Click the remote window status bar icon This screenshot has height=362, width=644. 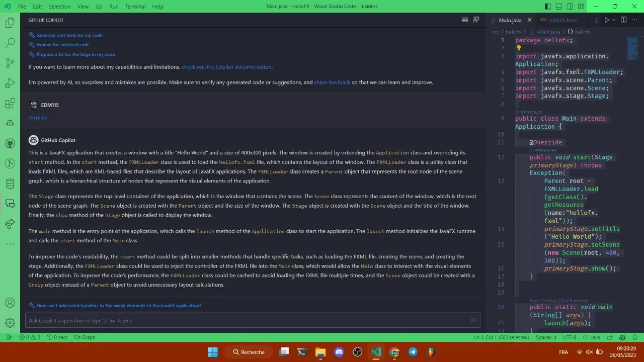pyautogui.click(x=9, y=337)
